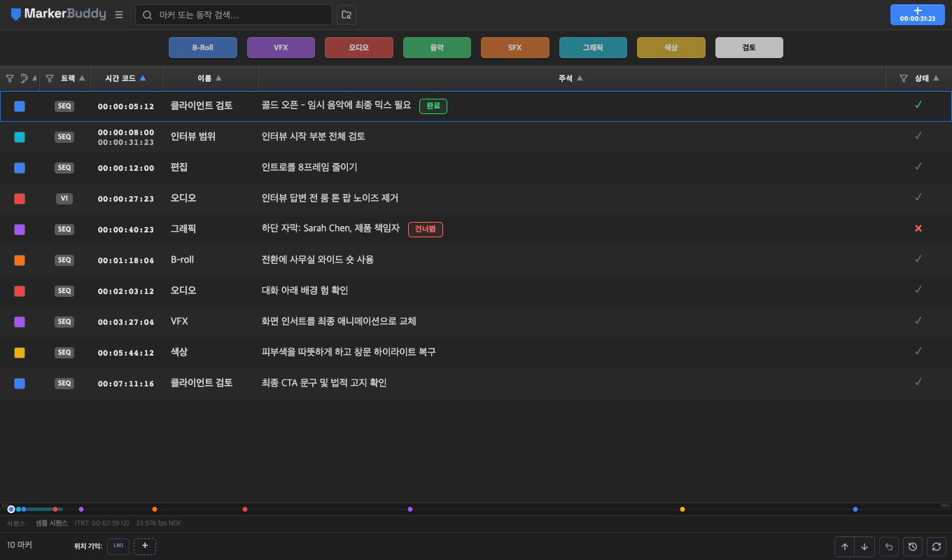Click the LM1 location memory button

118,546
